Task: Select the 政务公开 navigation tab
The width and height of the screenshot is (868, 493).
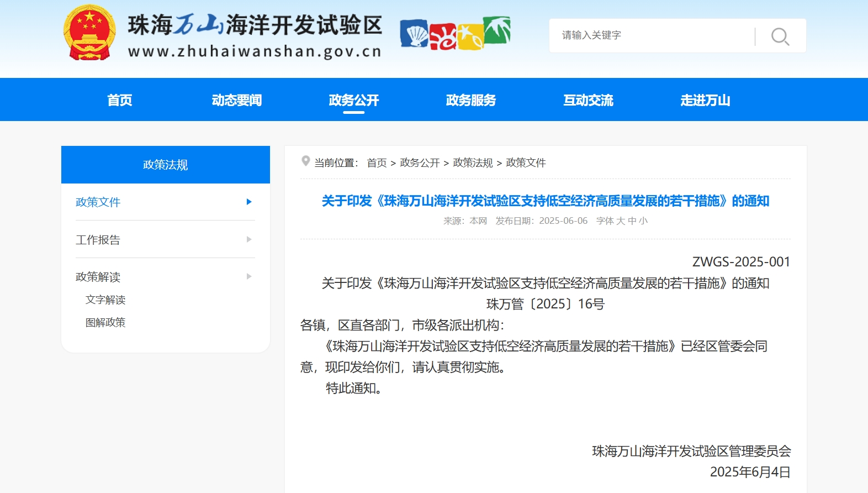Action: 354,100
